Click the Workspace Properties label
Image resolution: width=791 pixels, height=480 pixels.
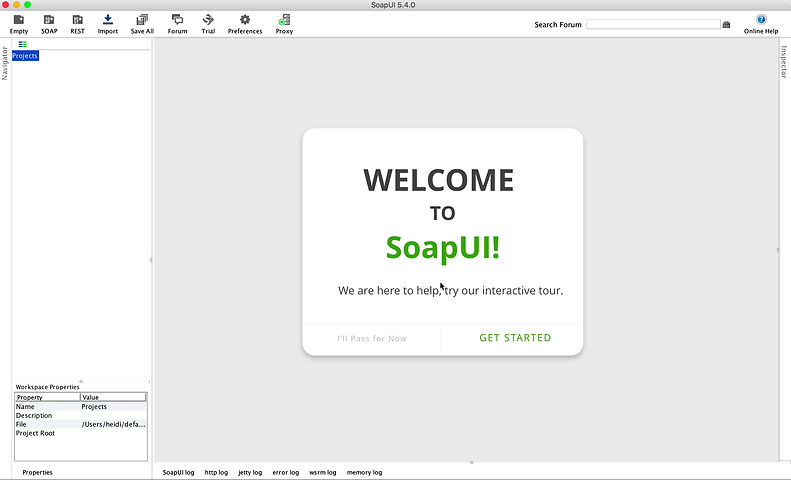[x=47, y=387]
